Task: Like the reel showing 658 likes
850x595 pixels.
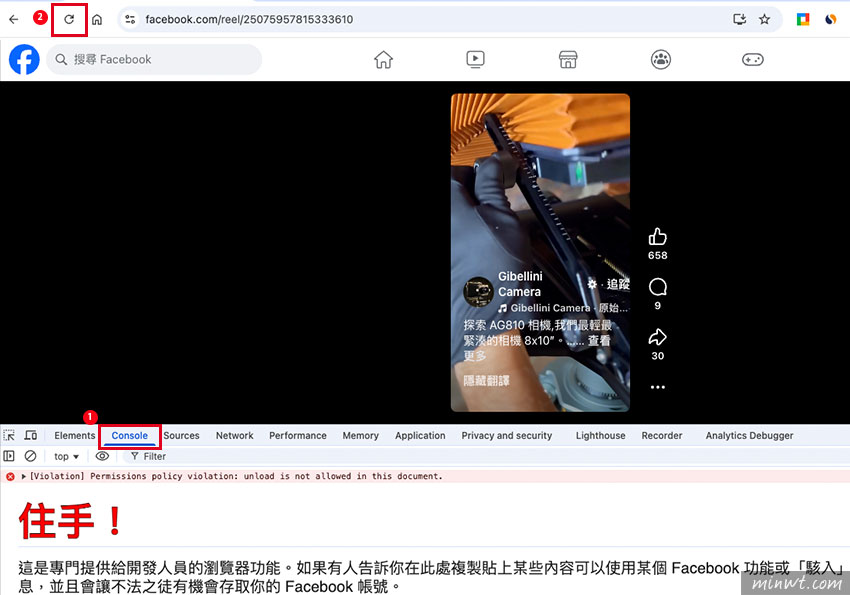Action: pyautogui.click(x=657, y=236)
